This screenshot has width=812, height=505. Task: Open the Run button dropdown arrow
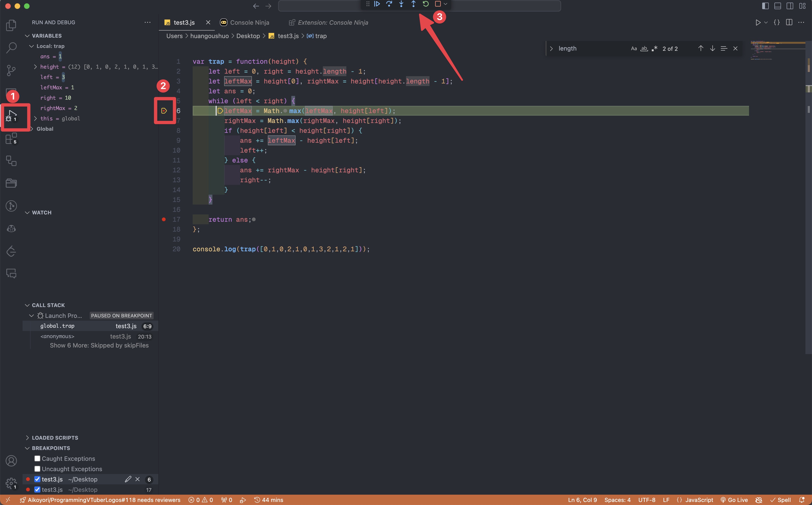[x=766, y=22]
